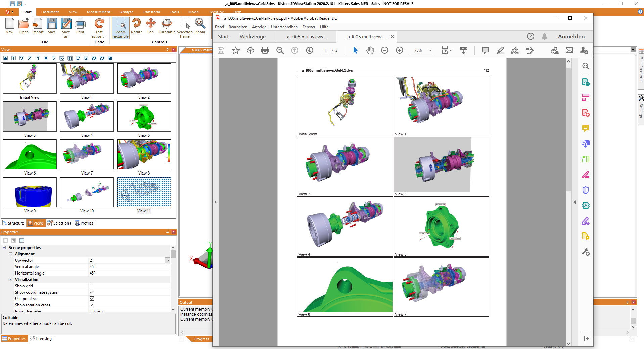
Task: Select the Acrobat hand pan tool
Action: coord(370,50)
